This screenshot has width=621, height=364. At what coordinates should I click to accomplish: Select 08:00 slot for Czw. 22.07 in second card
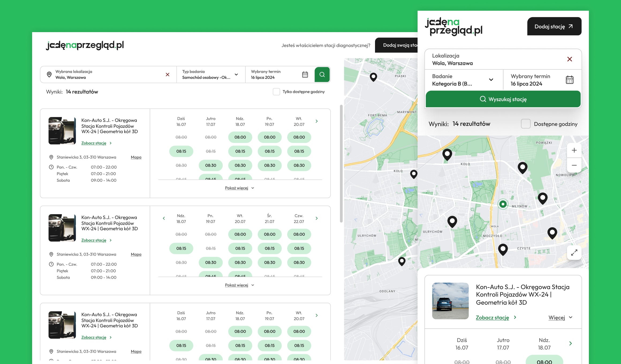(299, 234)
